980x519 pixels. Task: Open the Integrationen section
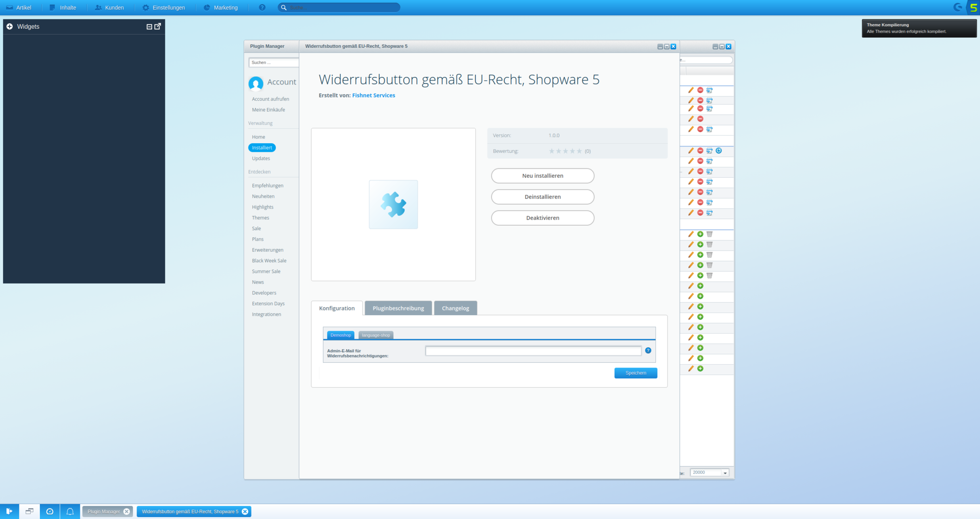(267, 314)
